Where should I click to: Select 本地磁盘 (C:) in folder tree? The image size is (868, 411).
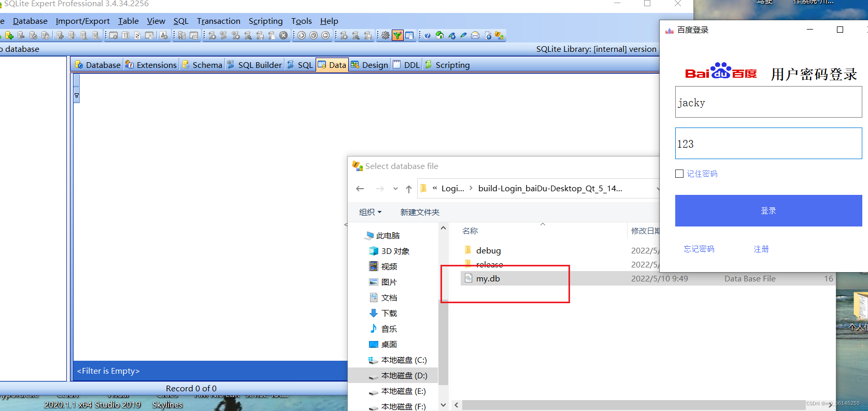coord(397,360)
